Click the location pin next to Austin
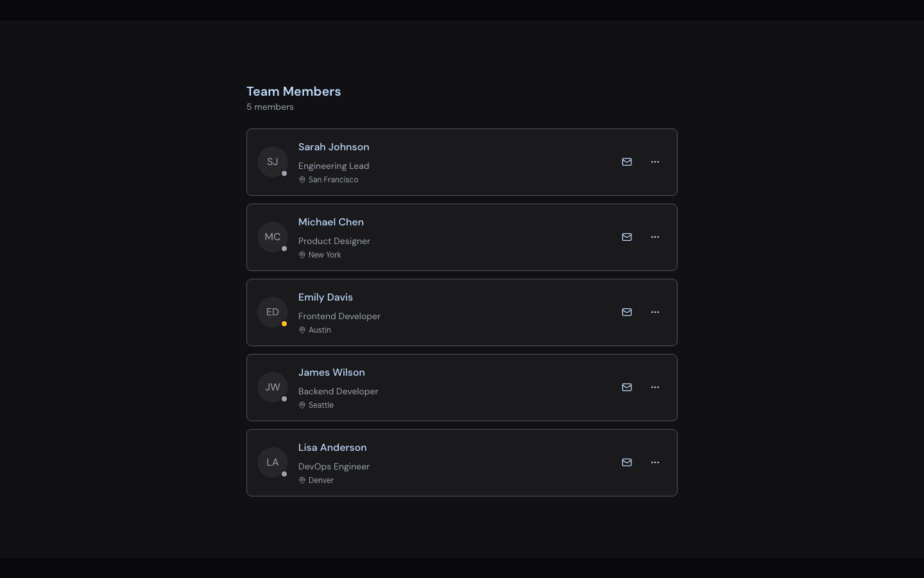Screen dimensions: 924x578 [x=302, y=330]
